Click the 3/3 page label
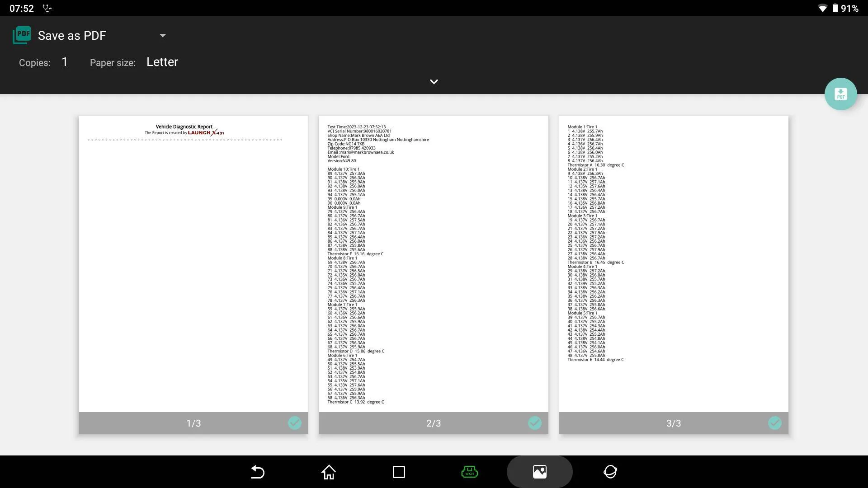The height and width of the screenshot is (488, 868). tap(674, 423)
